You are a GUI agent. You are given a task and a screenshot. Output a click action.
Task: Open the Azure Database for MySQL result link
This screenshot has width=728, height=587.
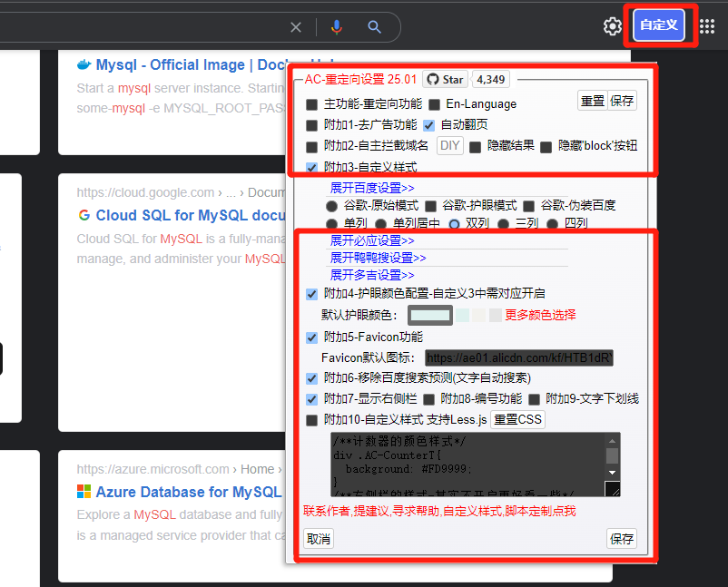coord(189,492)
